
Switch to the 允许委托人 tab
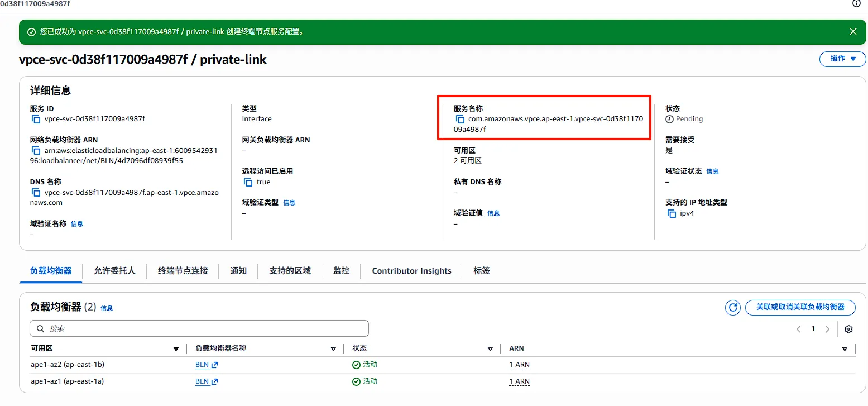(x=114, y=271)
